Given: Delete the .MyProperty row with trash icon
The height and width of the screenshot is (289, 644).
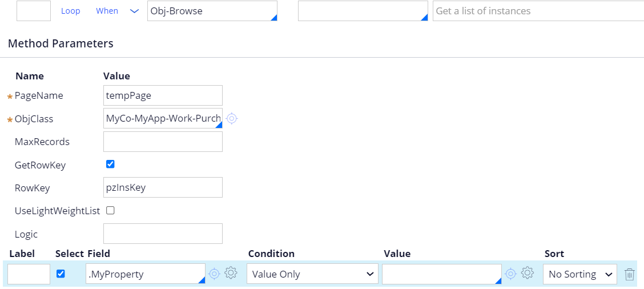Looking at the screenshot, I should [x=630, y=274].
